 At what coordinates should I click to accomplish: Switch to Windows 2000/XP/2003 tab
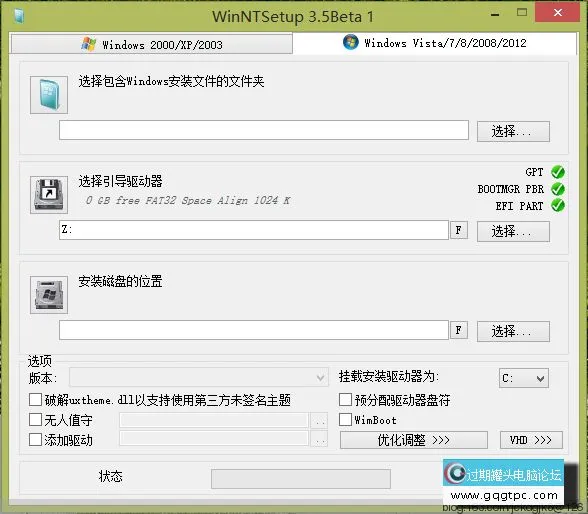(x=152, y=44)
